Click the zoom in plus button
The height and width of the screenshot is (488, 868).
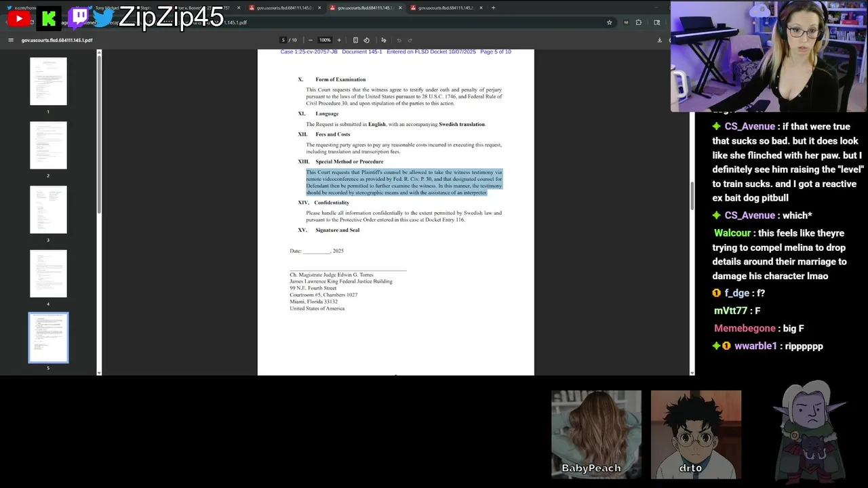339,40
